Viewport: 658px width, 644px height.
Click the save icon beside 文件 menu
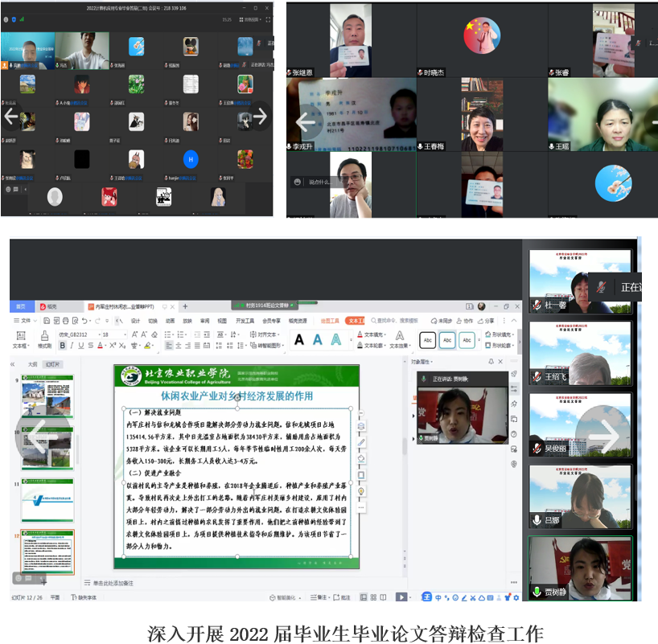pos(46,320)
